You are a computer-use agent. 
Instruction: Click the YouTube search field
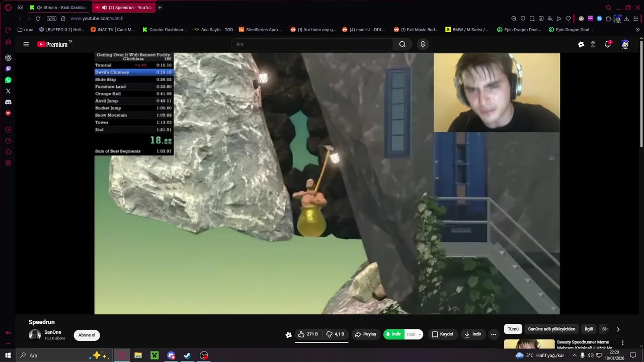coord(312,44)
